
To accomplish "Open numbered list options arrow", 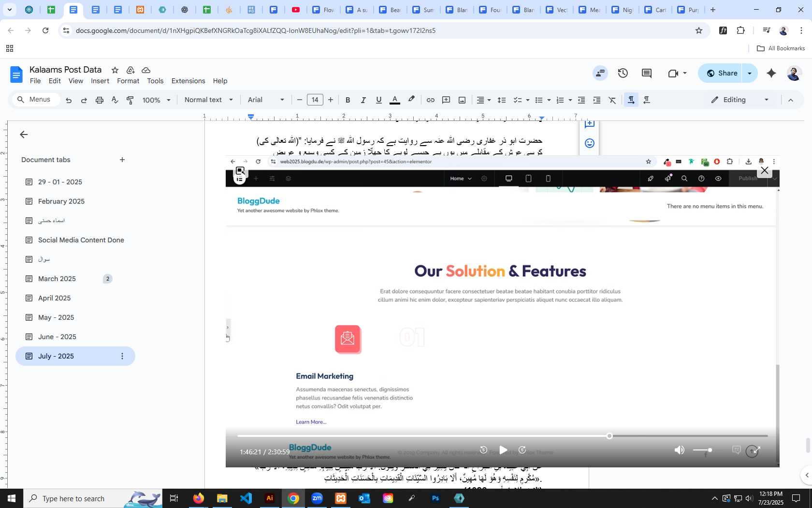I will [570, 100].
